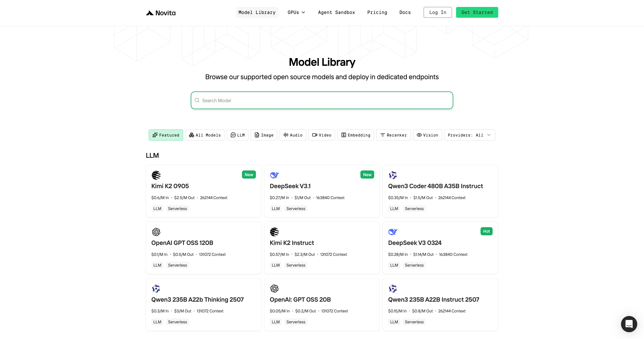644x339 pixels.
Task: Click the Hot badge on DeepSeek V3 0324
Action: (487, 231)
